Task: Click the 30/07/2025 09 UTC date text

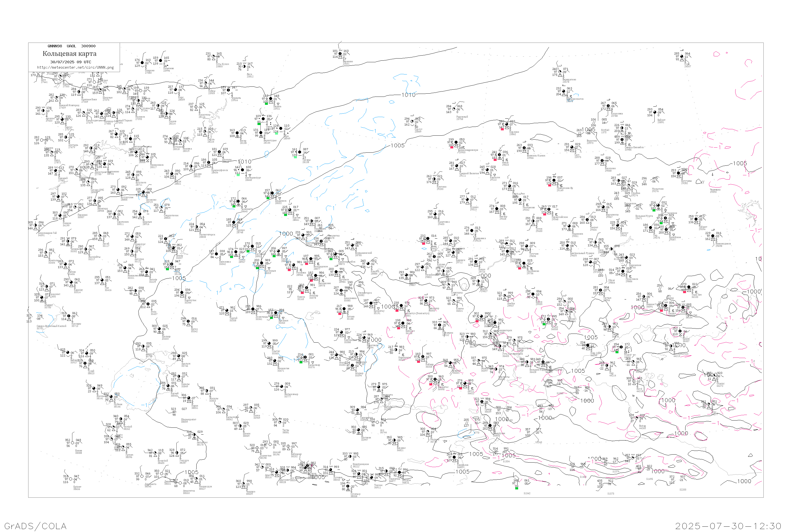Action: click(x=70, y=62)
